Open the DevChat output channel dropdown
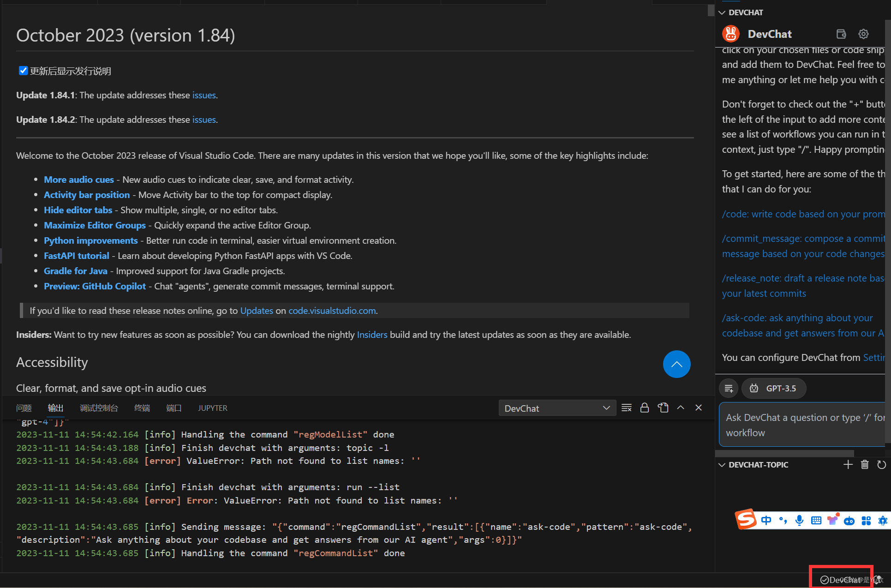 click(557, 408)
